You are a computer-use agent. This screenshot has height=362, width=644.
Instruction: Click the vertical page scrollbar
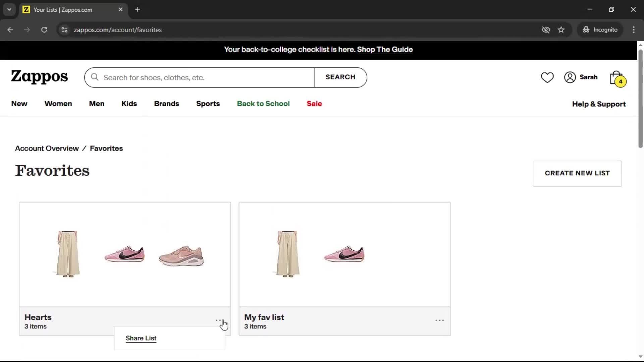[x=640, y=99]
